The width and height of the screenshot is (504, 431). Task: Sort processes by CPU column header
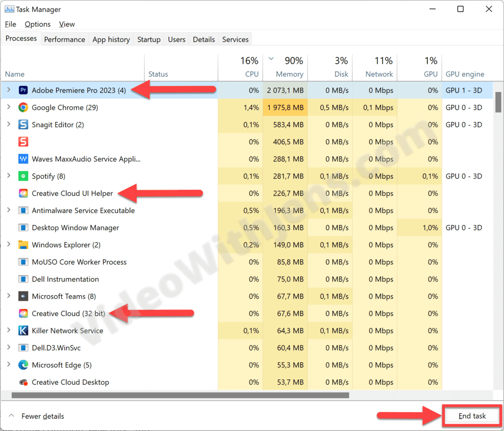(x=240, y=67)
